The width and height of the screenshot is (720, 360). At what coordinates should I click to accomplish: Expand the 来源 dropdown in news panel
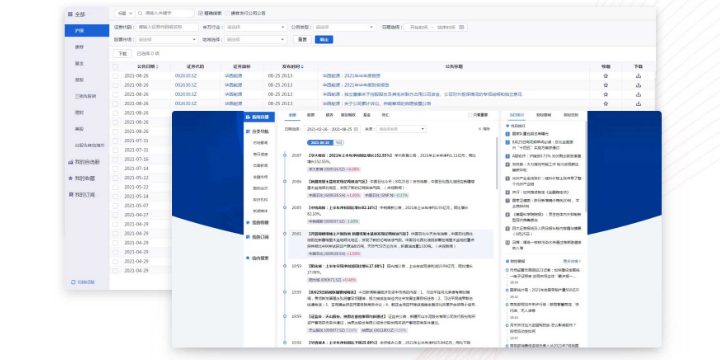click(402, 129)
